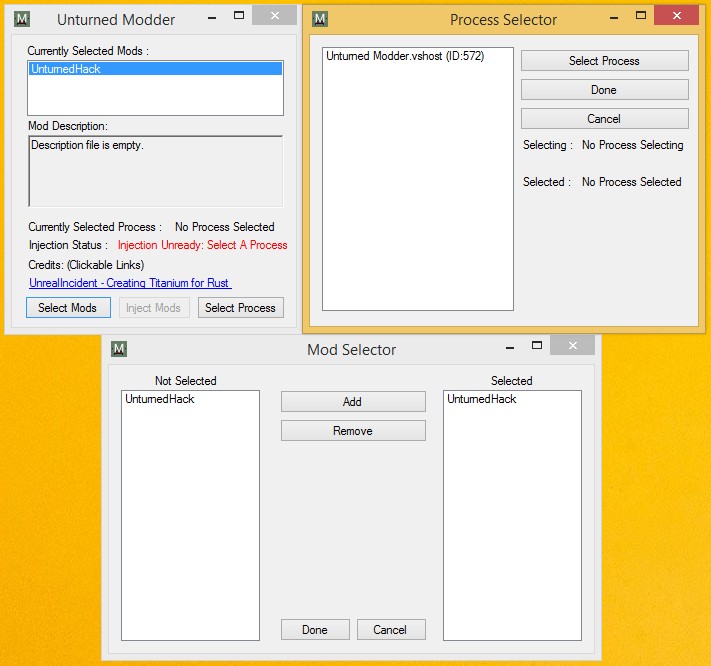The image size is (711, 666).
Task: Maximize the Mod Selector window
Action: pos(536,346)
